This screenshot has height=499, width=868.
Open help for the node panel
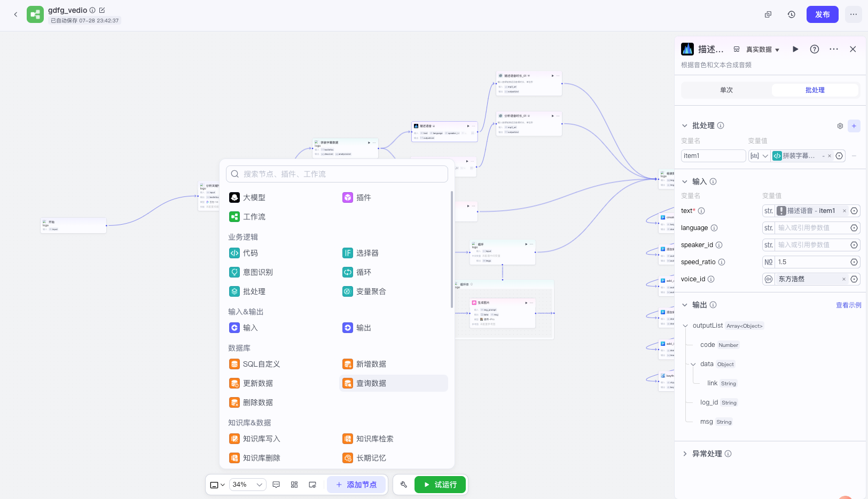coord(815,49)
